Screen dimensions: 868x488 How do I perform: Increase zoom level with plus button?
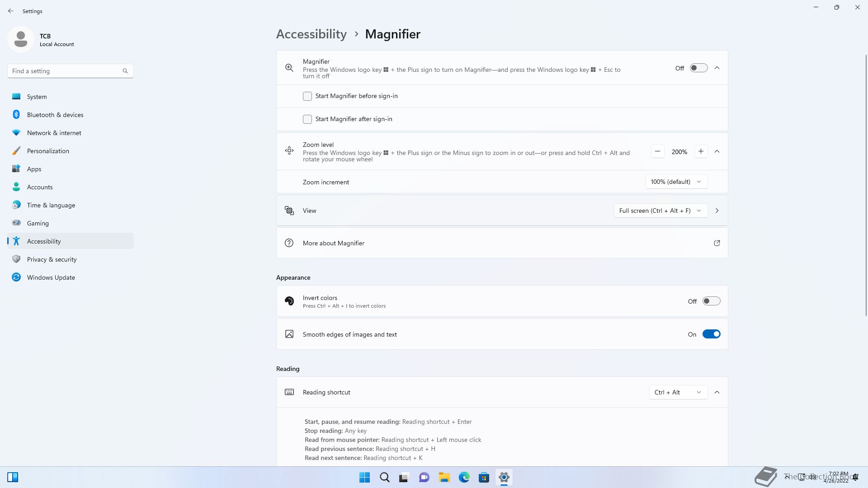tap(701, 152)
